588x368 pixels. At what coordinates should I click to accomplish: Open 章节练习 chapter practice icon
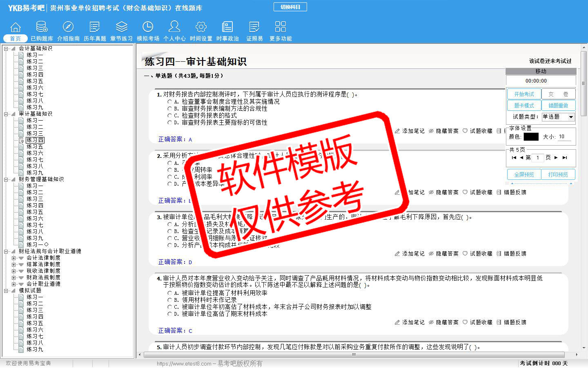121,27
